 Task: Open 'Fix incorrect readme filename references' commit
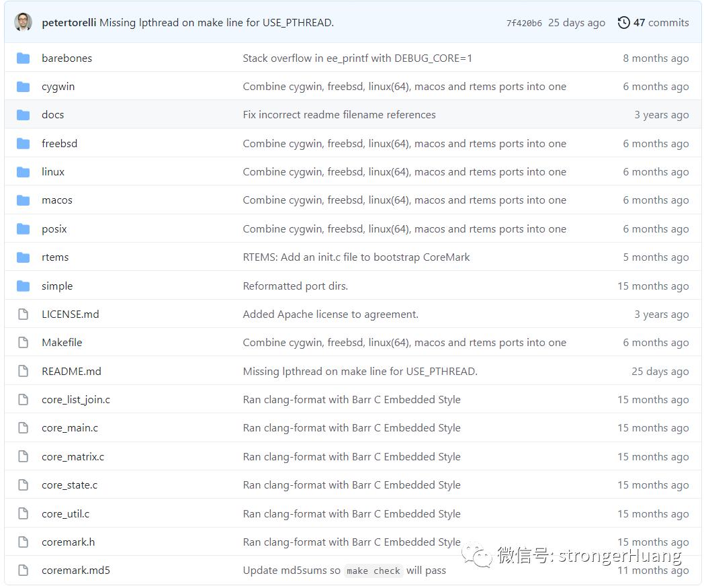pos(339,114)
